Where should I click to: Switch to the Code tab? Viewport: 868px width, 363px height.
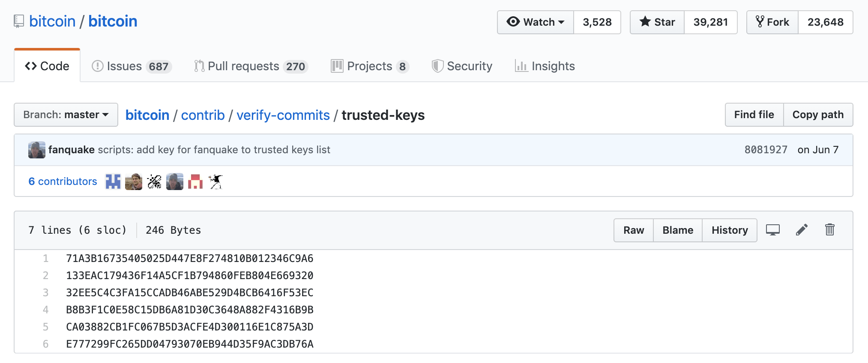coord(47,66)
